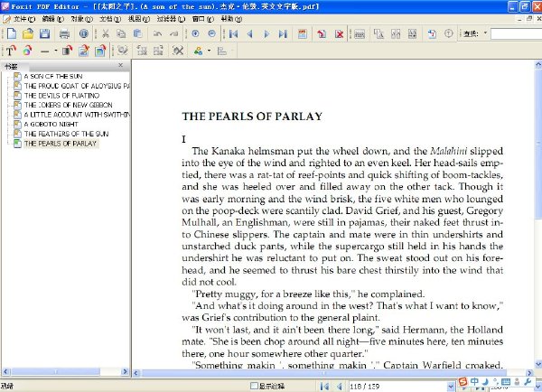Open the line tool dropdown arrow

[56, 51]
